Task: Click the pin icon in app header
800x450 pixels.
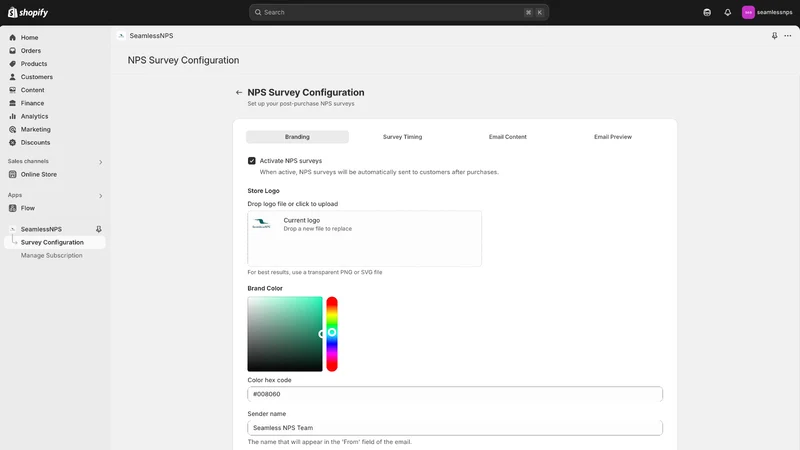Action: [774, 36]
